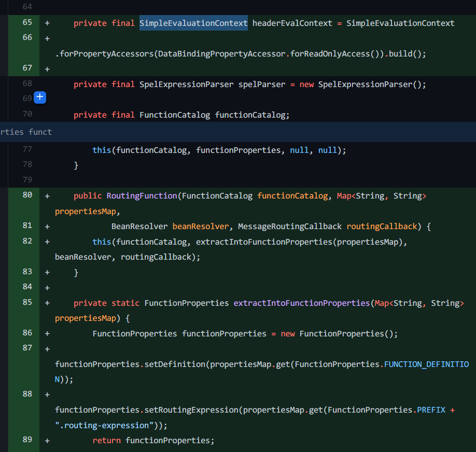Click line number 87
This screenshot has height=452, width=476.
27,348
